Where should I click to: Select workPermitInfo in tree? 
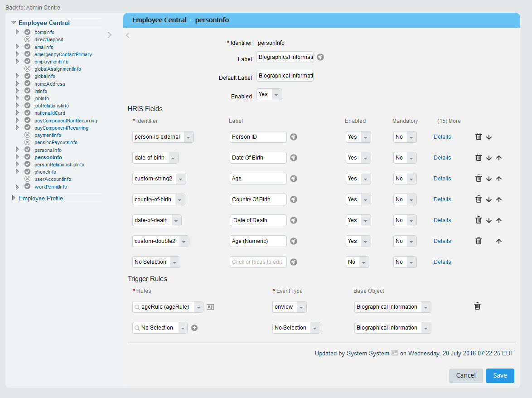[x=51, y=187]
